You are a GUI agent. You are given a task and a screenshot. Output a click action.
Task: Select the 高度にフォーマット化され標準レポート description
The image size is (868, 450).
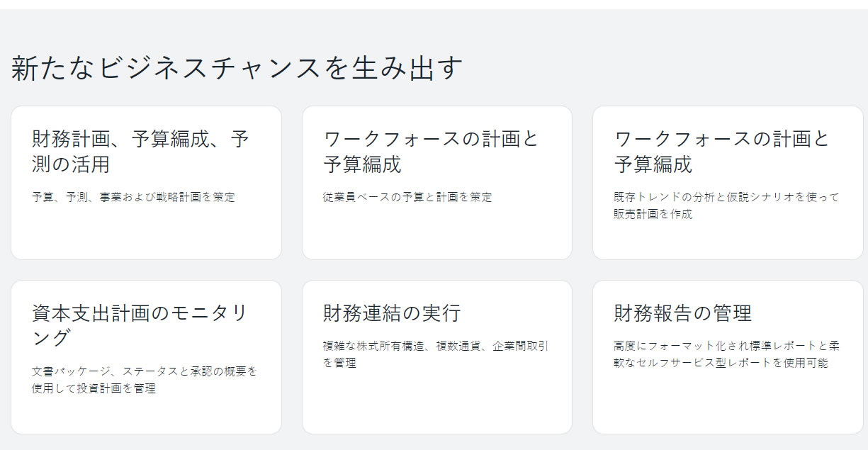[726, 354]
